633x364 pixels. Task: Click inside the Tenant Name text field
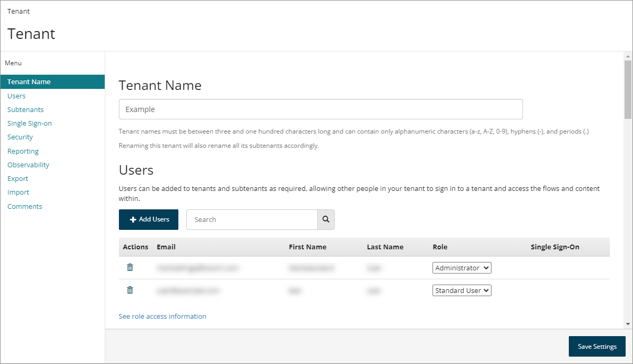[x=320, y=109]
